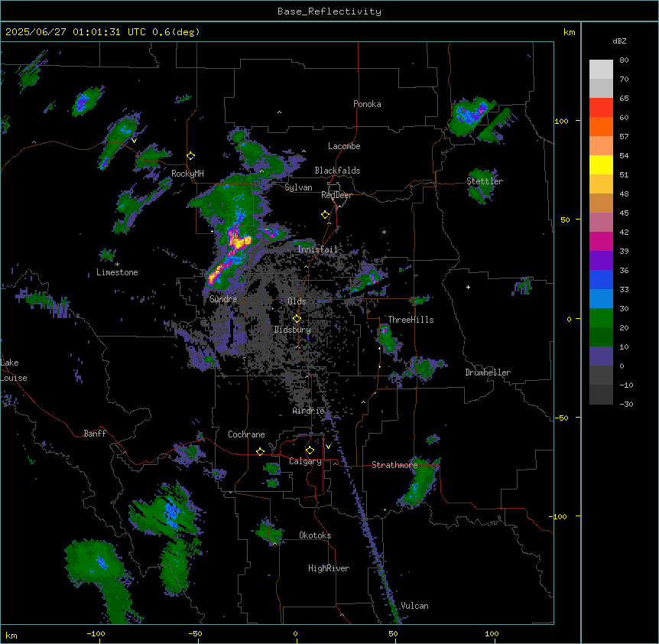
Task: Click the yellow diamond marker below RedDeer label
Action: (x=326, y=215)
